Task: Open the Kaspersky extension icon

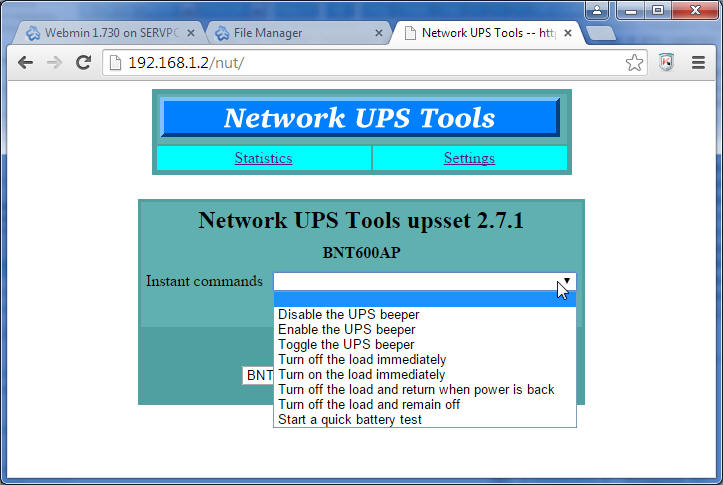Action: (666, 62)
